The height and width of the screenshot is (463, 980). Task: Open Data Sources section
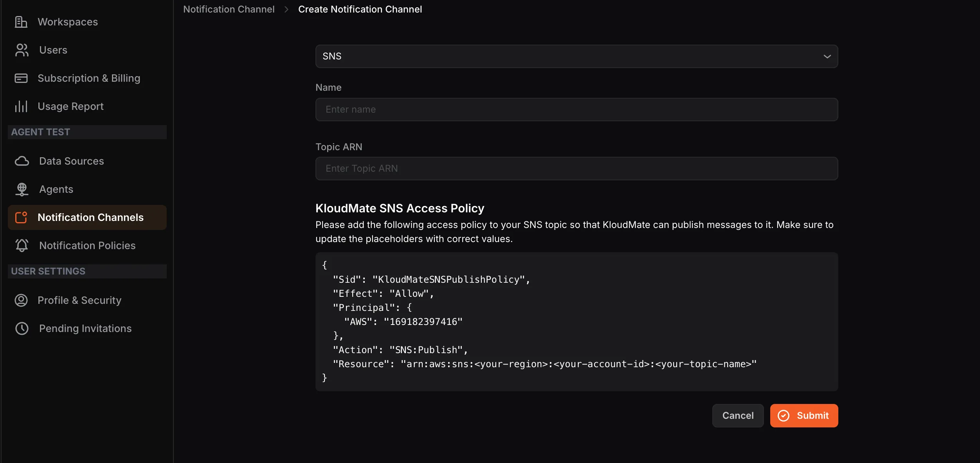(x=87, y=161)
